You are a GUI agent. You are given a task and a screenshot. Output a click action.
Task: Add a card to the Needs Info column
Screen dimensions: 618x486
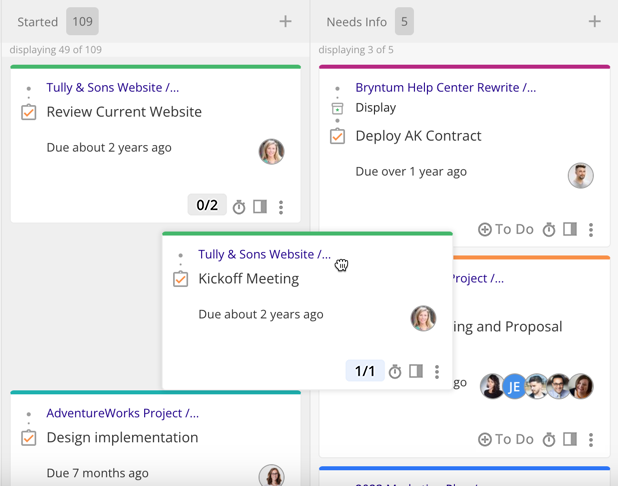[x=594, y=21]
